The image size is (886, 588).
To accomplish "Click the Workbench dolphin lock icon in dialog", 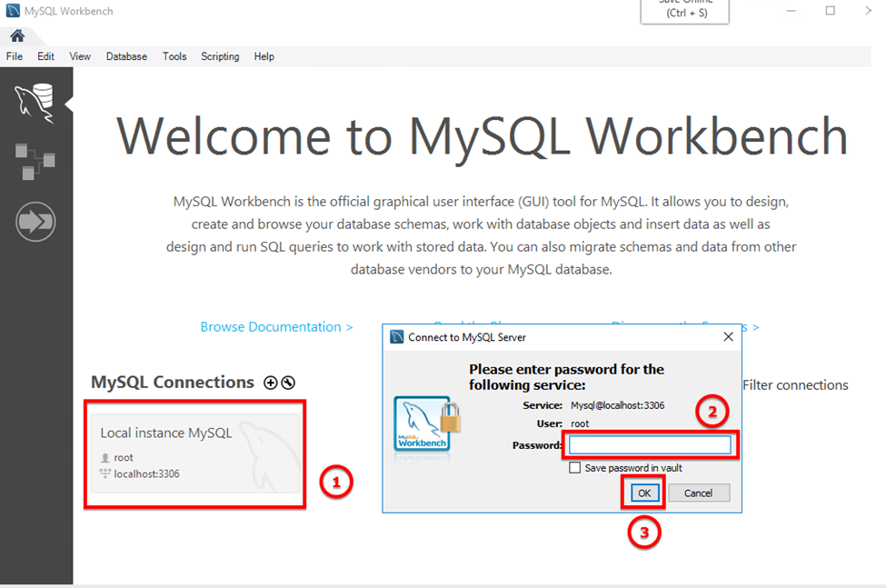I will tap(427, 424).
